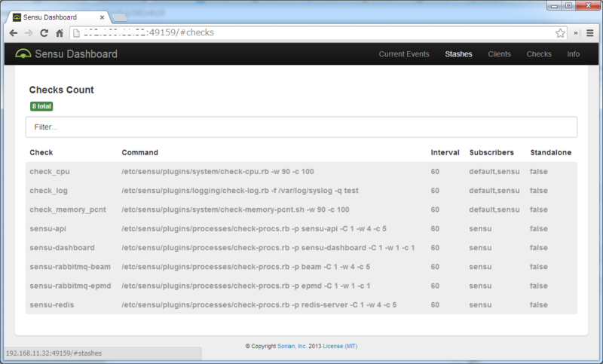Image resolution: width=603 pixels, height=364 pixels.
Task: Open the License (MIT) footer link
Action: pyautogui.click(x=340, y=346)
